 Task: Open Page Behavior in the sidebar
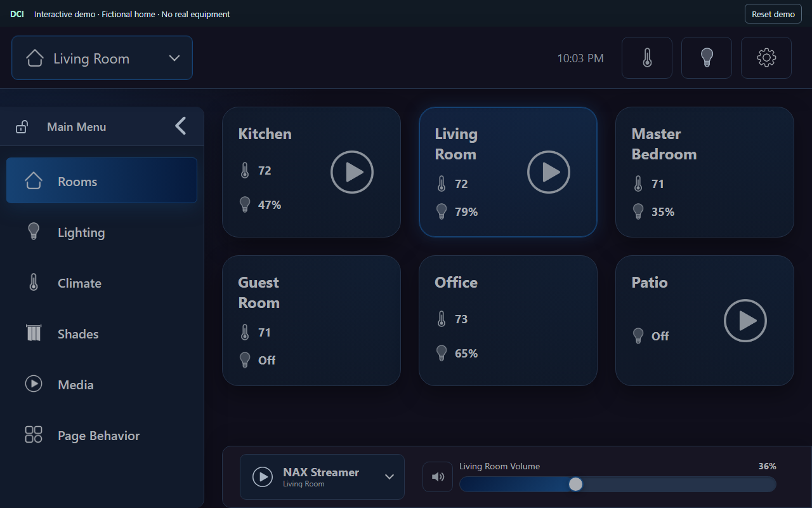(101, 436)
